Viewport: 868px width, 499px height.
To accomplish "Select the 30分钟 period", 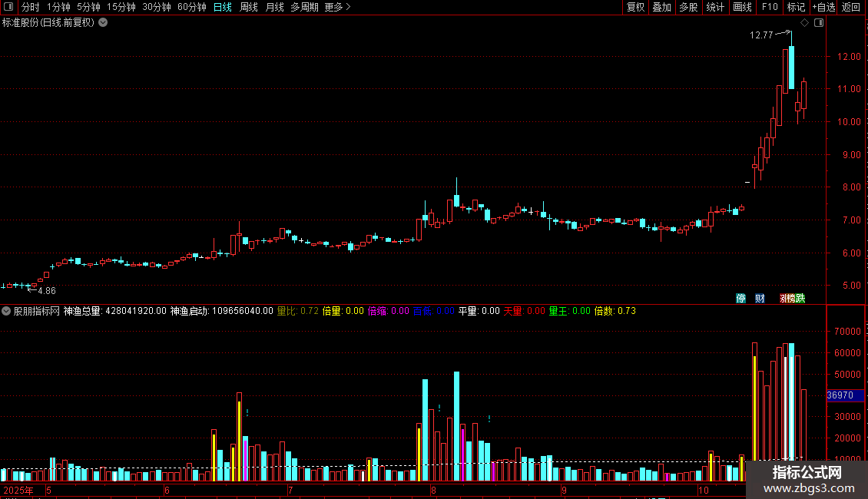I will (156, 7).
